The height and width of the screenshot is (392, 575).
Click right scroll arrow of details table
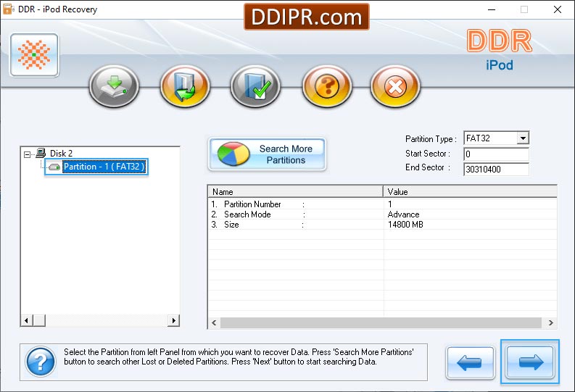(x=550, y=322)
